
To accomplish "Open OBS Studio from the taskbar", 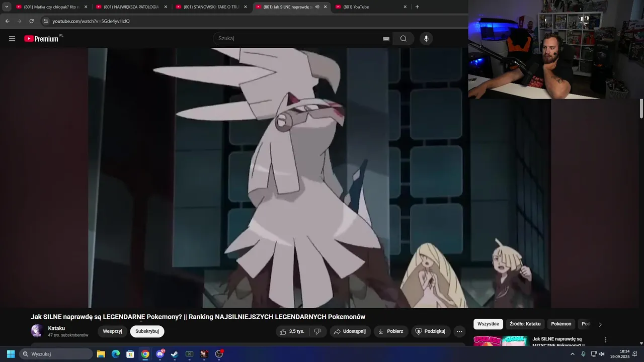I will [x=219, y=354].
